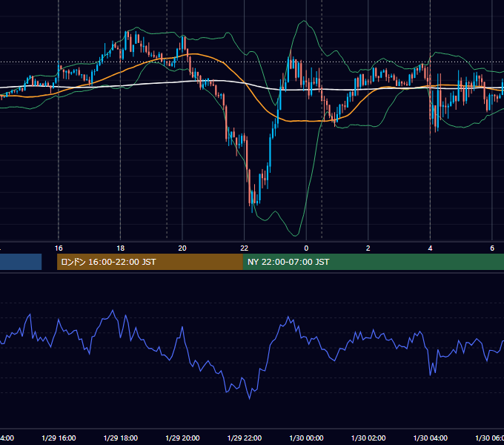Click hour label 22 on upper axis
This screenshot has width=504, height=445.
245,248
